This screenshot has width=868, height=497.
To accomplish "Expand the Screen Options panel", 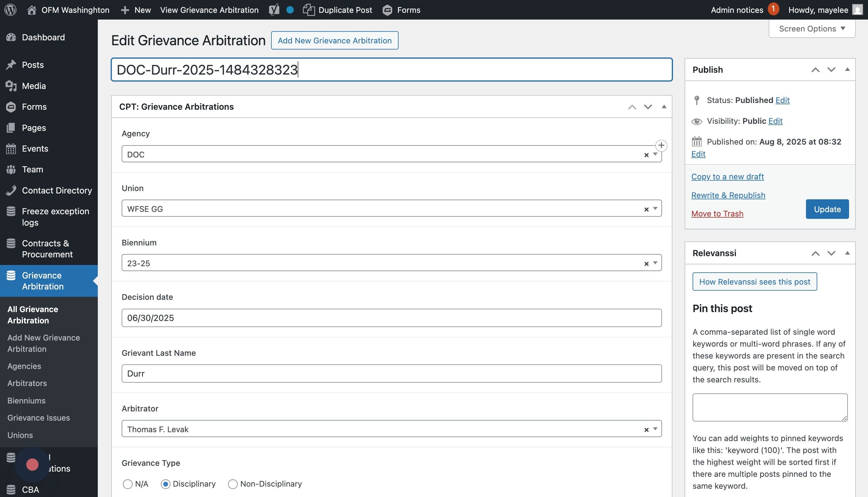I will [811, 29].
